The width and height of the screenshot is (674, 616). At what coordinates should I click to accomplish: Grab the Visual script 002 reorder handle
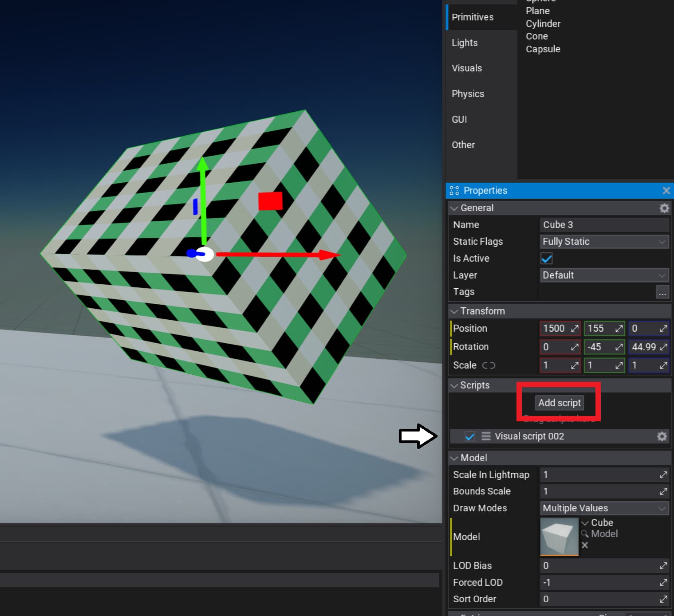[486, 436]
